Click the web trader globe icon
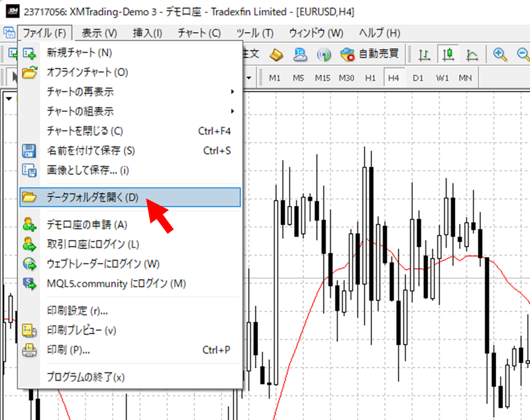The width and height of the screenshot is (530, 420). [29, 264]
